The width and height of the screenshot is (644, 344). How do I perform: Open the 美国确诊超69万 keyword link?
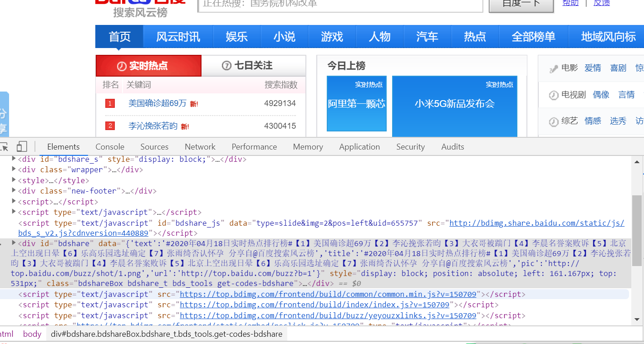coord(157,103)
